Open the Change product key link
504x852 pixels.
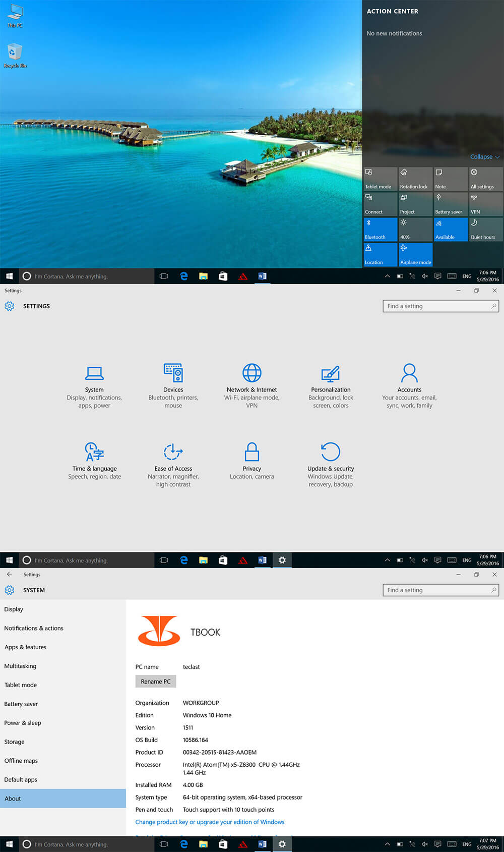point(210,822)
